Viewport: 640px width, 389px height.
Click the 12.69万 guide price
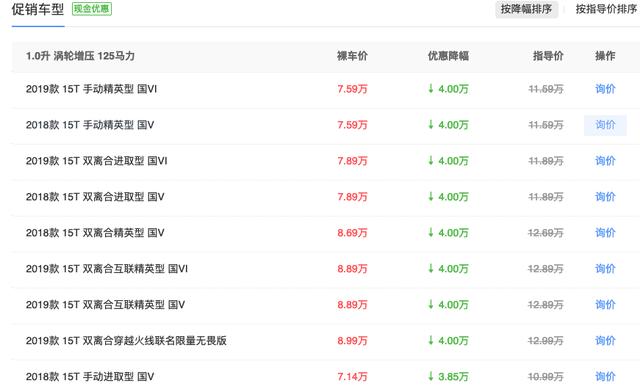(546, 233)
